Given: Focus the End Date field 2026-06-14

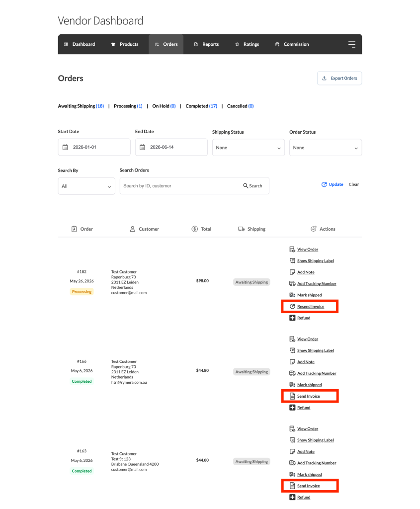Looking at the screenshot, I should (171, 147).
